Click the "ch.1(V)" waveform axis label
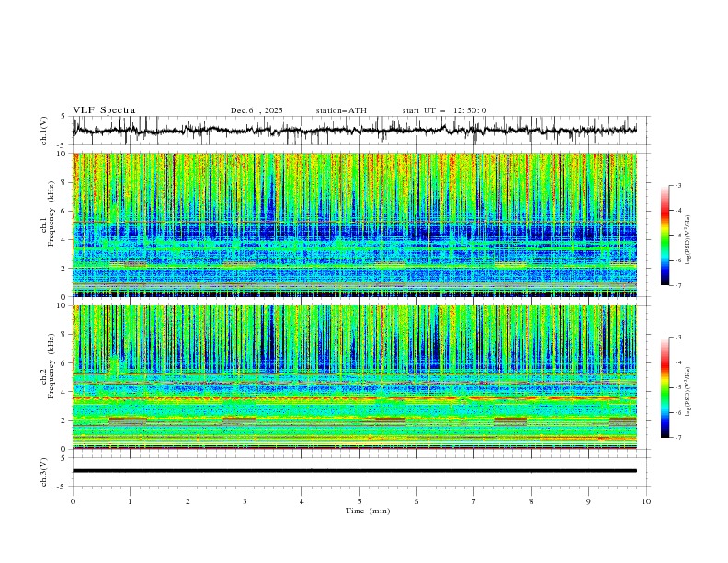Screen dimensions: 728x563 [x=44, y=131]
